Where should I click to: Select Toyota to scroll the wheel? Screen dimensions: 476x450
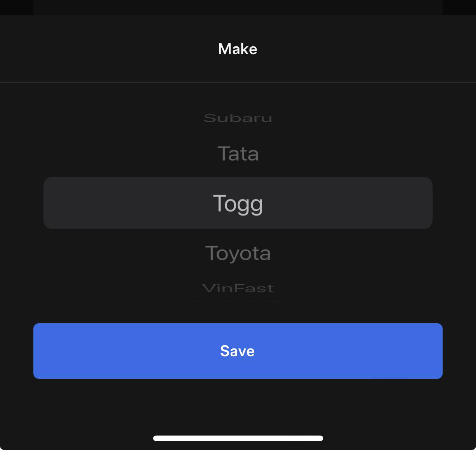pyautogui.click(x=238, y=253)
